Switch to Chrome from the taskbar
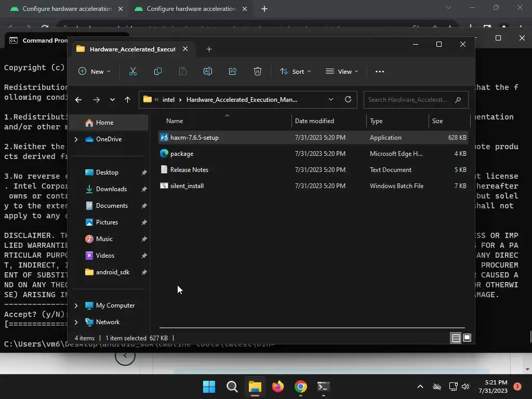The height and width of the screenshot is (399, 532). [x=301, y=387]
